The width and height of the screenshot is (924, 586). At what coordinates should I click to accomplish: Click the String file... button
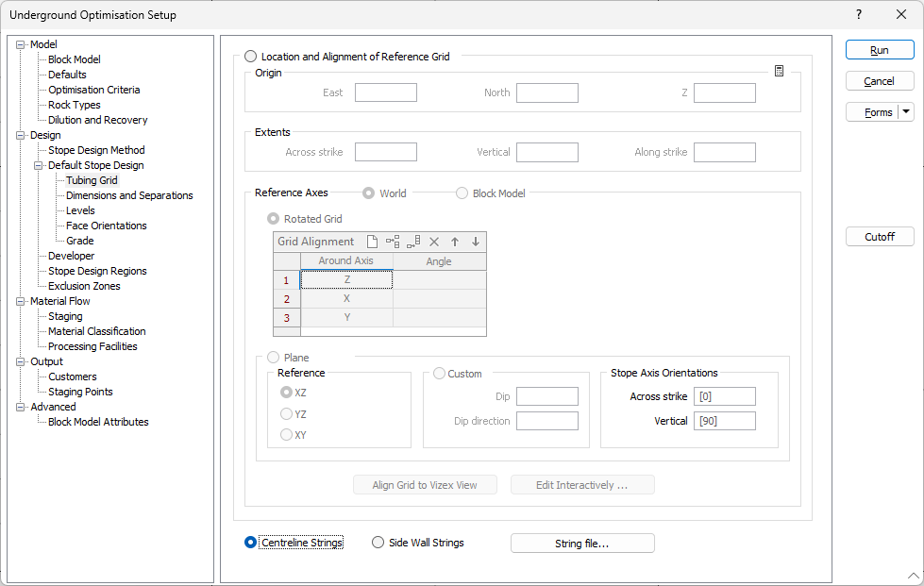point(581,544)
